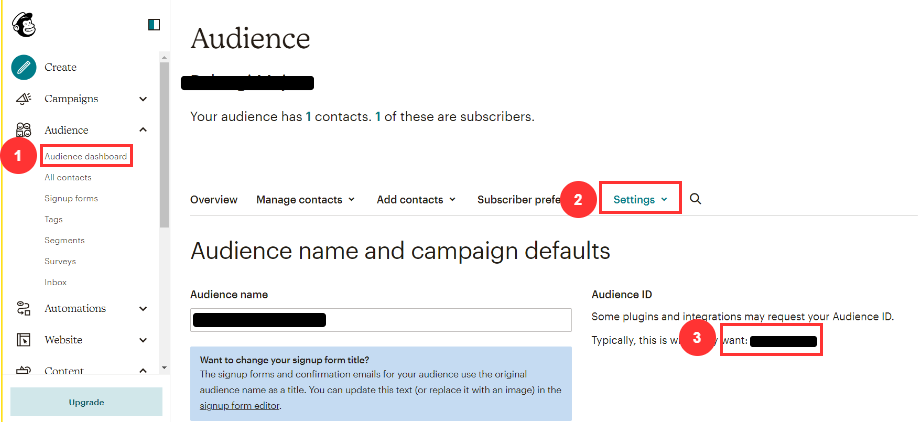Click the Upgrade button
919x423 pixels.
coord(86,402)
